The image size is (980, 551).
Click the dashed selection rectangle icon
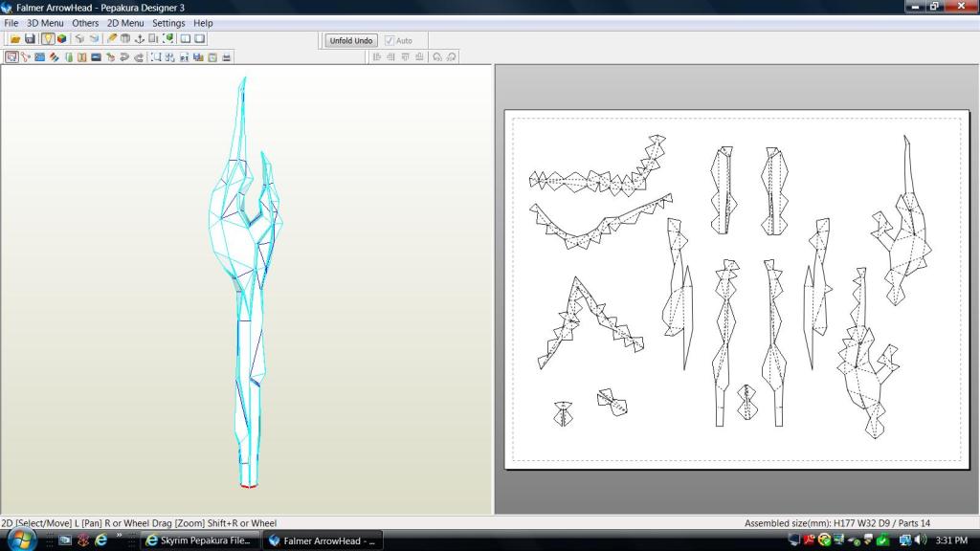tap(156, 57)
